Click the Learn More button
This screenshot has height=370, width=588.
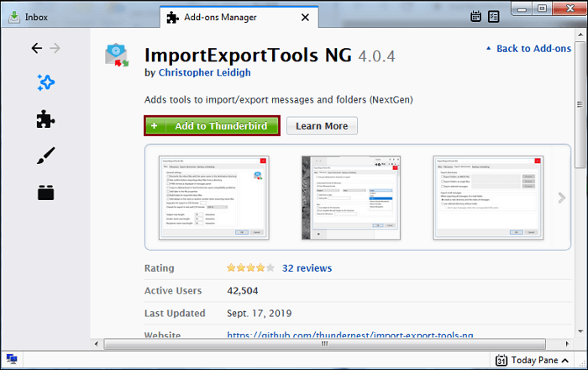(x=322, y=125)
